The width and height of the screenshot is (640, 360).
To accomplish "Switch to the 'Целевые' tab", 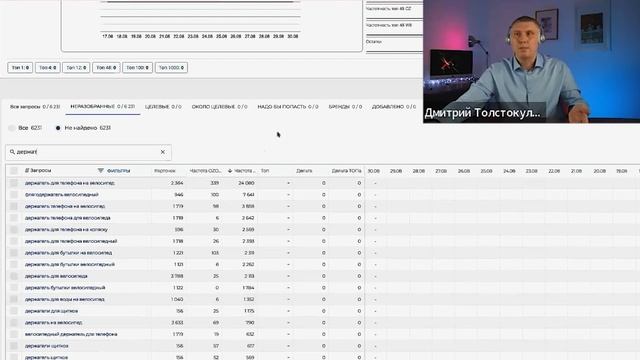I will 163,107.
